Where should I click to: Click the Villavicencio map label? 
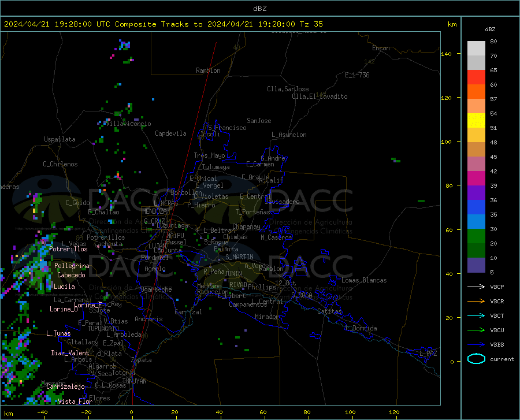(x=128, y=124)
